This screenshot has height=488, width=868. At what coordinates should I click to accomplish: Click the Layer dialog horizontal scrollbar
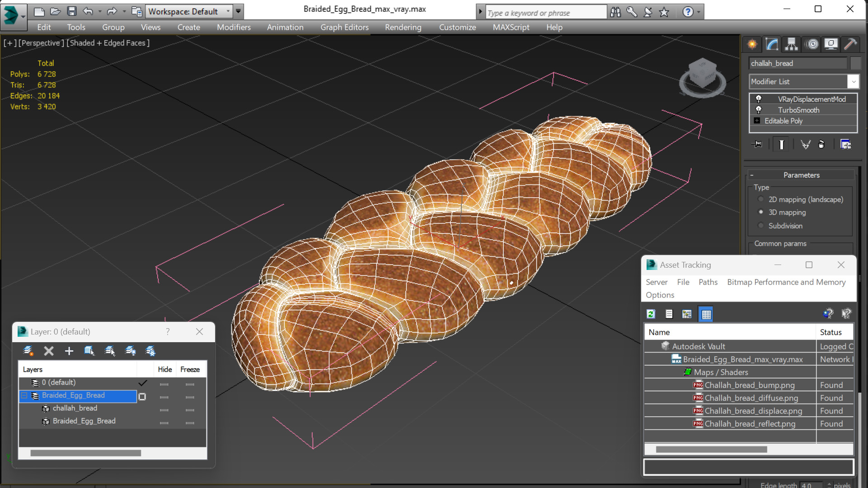tap(85, 453)
